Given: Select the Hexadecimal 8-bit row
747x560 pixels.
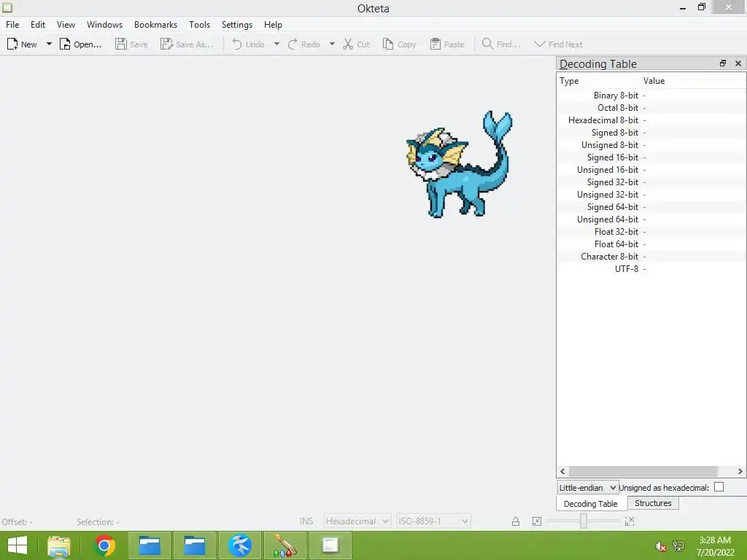Looking at the screenshot, I should (x=651, y=120).
